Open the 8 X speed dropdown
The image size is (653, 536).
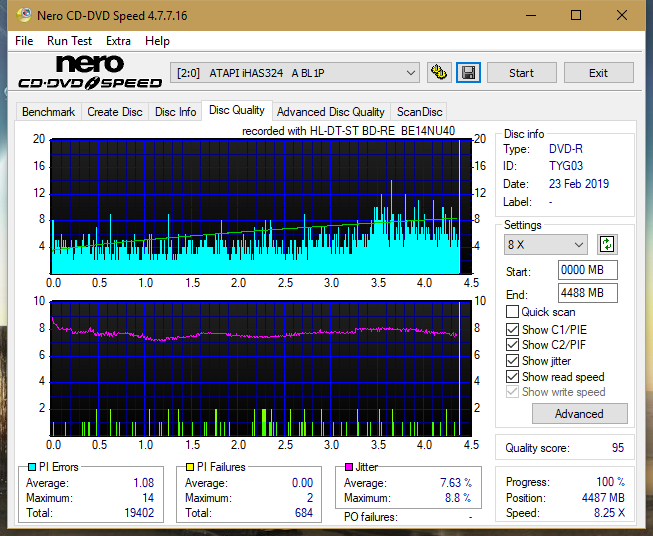546,244
